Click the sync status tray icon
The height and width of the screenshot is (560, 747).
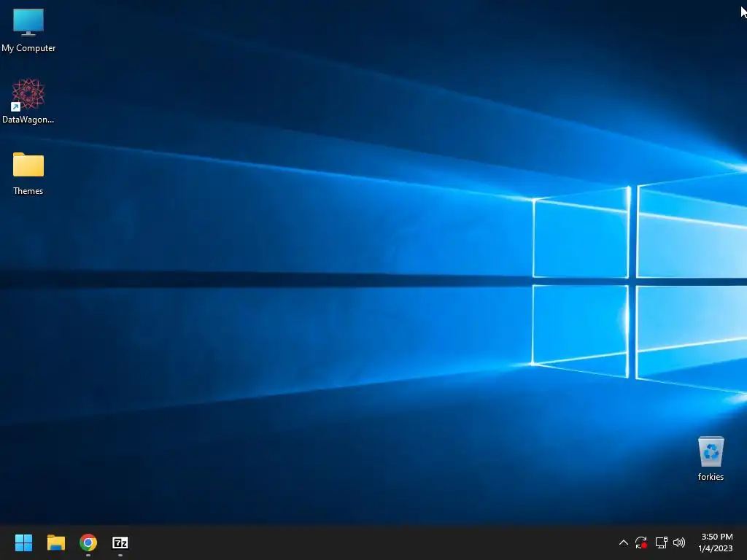coord(641,542)
